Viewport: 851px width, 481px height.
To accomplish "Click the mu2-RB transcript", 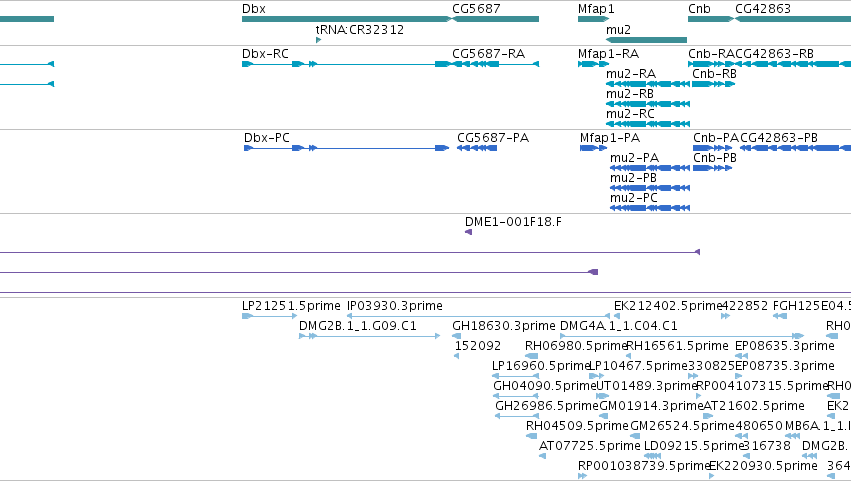I will tap(648, 104).
